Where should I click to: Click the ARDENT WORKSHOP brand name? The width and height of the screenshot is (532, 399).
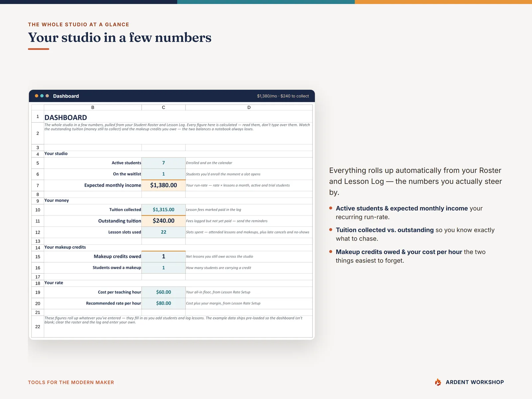point(475,382)
